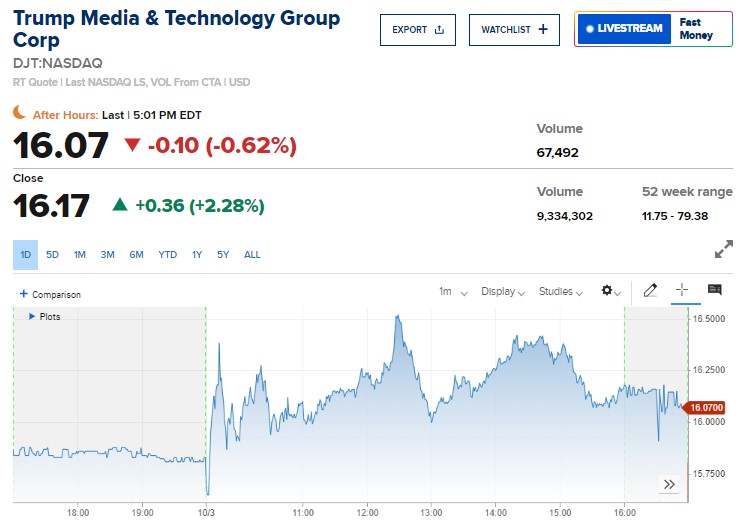Viewport: 748px width, 528px height.
Task: Expand chart to full screen
Action: (724, 251)
